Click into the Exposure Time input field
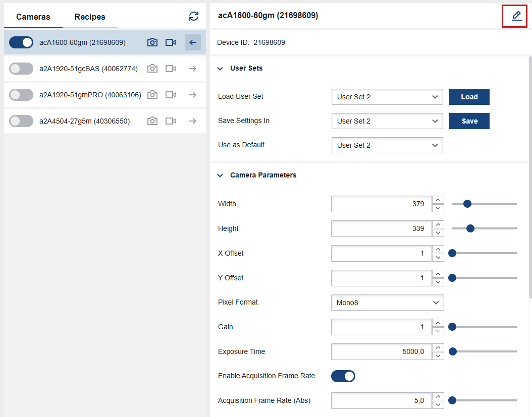 [381, 352]
